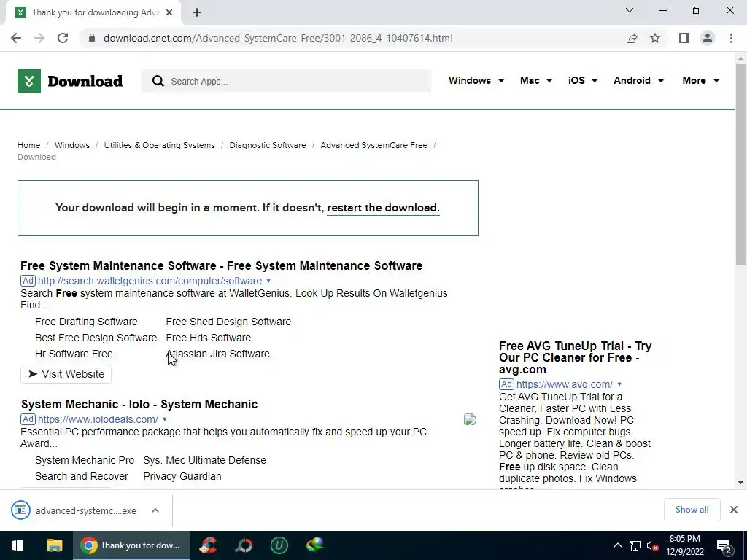The image size is (747, 560).
Task: Open System Mechanic - iolo ad title
Action: point(139,404)
